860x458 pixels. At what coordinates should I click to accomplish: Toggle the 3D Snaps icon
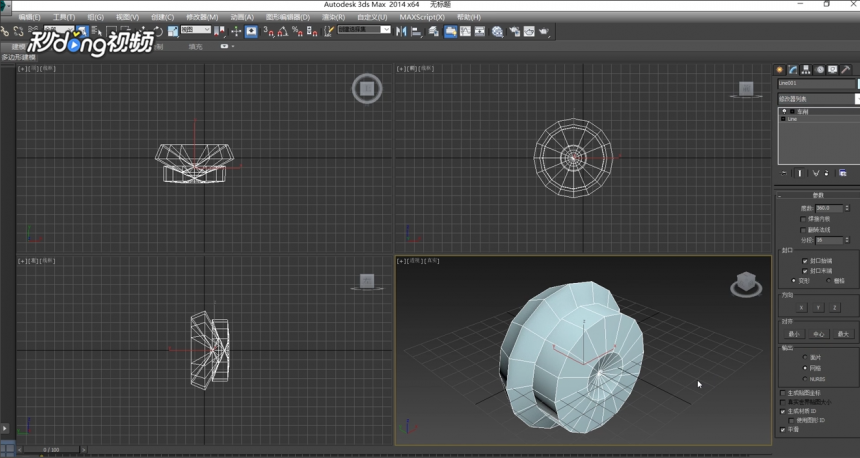coord(268,31)
